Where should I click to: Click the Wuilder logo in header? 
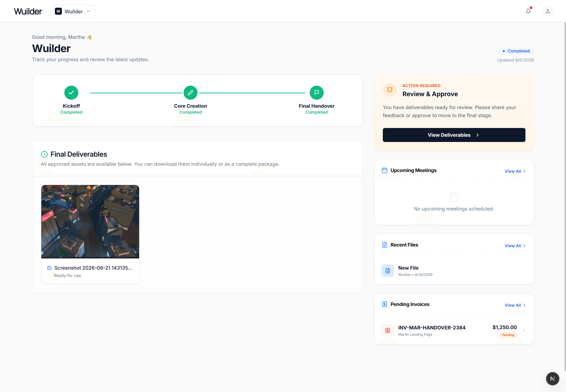click(28, 11)
